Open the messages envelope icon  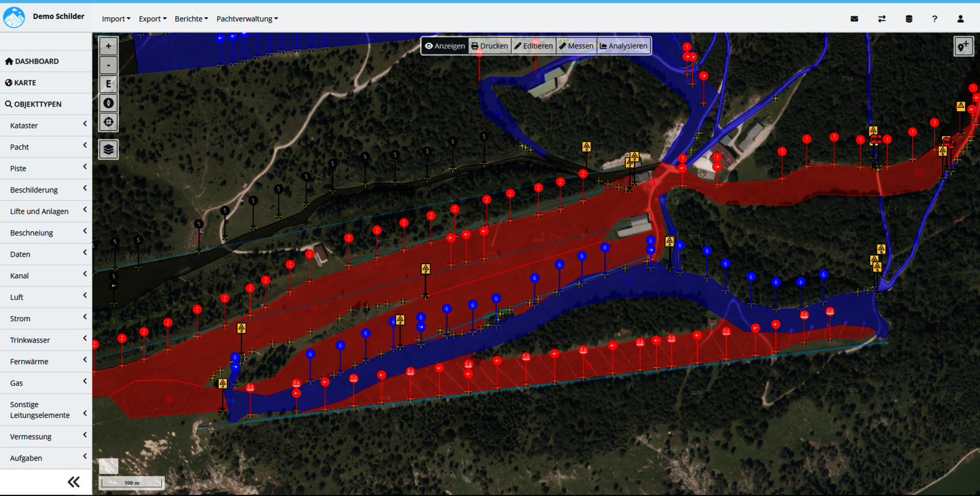(854, 19)
